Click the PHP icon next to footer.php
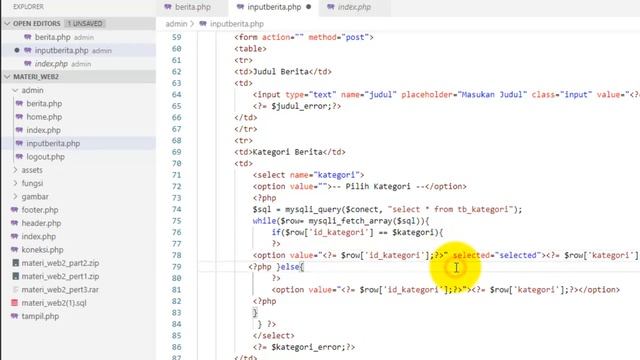Image resolution: width=640 pixels, height=360 pixels. (15, 210)
